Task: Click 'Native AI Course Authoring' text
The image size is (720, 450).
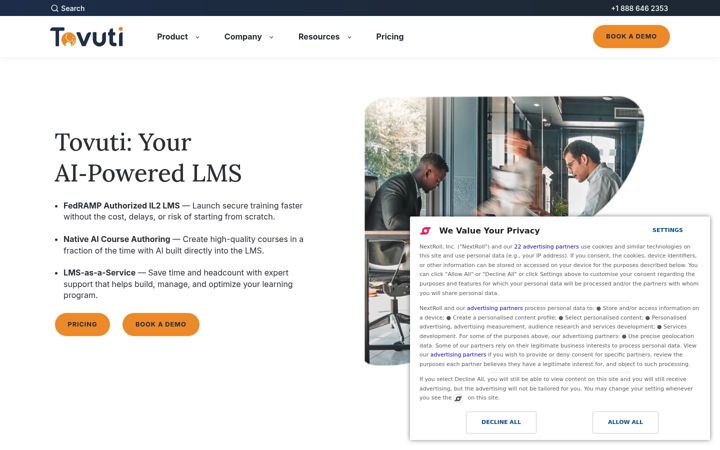Action: (117, 239)
